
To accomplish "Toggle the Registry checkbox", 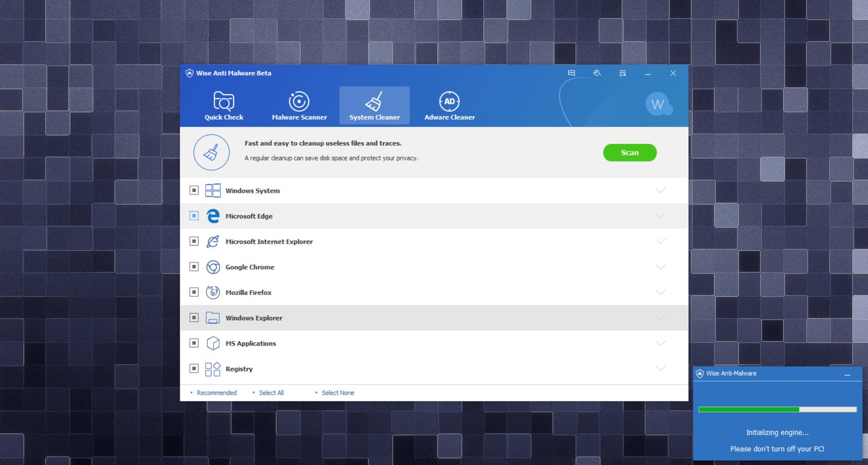I will click(x=194, y=369).
